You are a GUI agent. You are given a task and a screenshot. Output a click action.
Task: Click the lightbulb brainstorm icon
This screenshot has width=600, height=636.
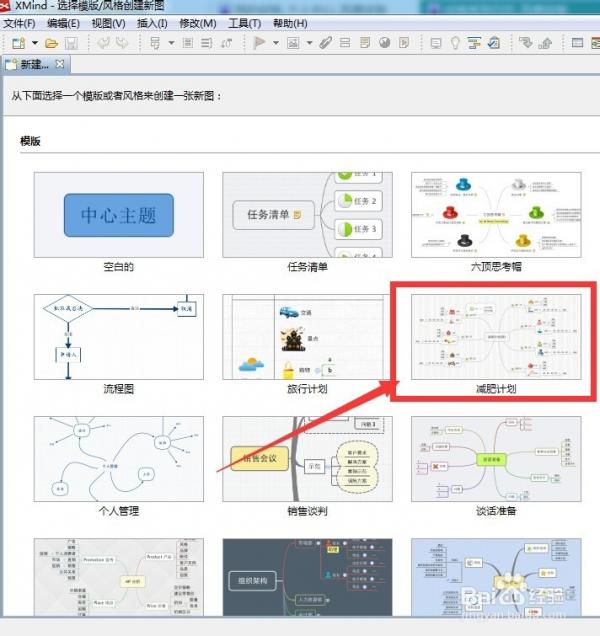pos(455,43)
